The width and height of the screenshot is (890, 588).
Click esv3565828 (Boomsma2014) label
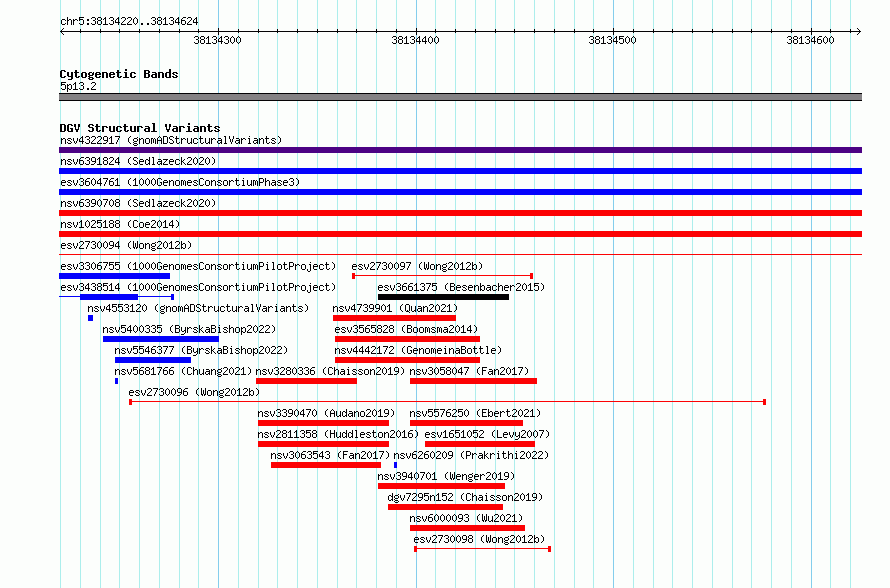[406, 329]
